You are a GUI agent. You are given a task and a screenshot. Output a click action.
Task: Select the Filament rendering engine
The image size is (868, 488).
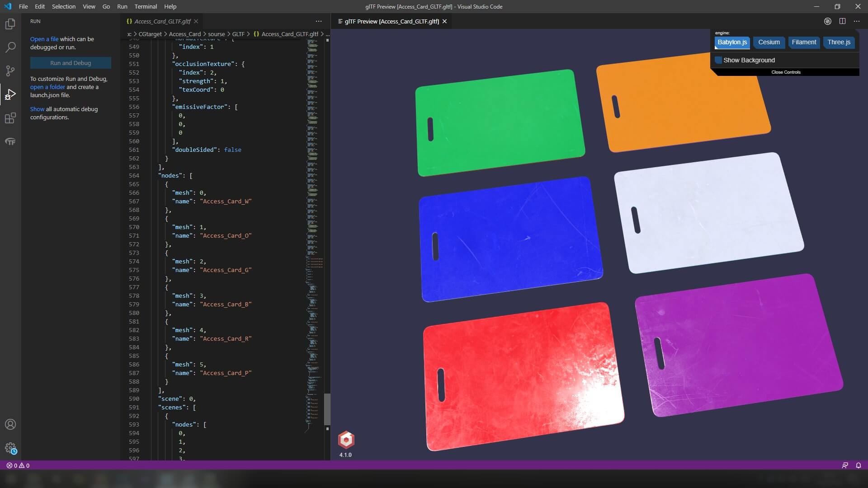click(x=804, y=42)
